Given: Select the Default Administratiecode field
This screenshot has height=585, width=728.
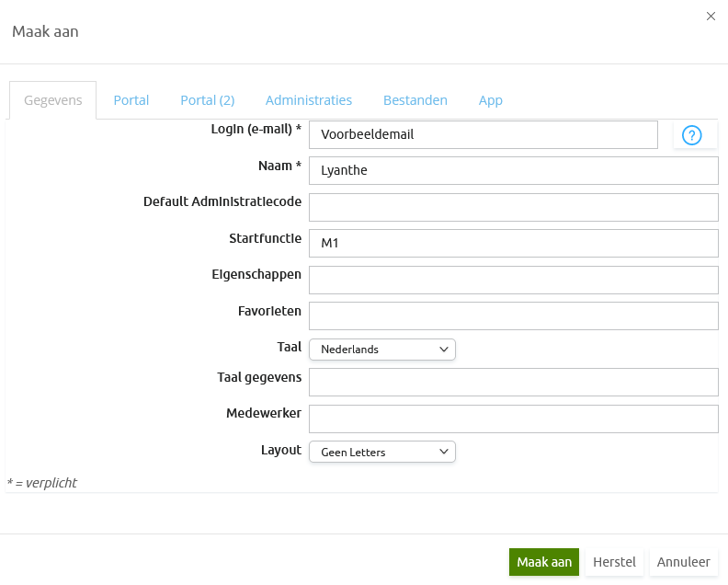Looking at the screenshot, I should [513, 207].
